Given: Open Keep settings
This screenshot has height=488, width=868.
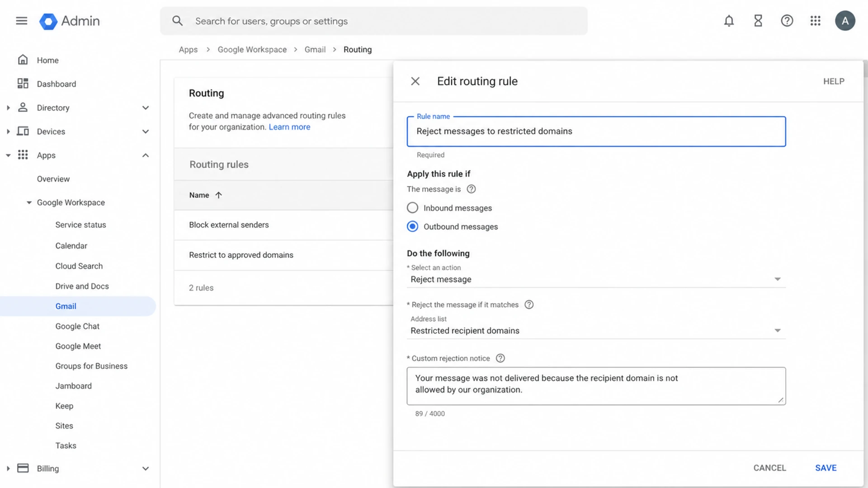Looking at the screenshot, I should pos(64,406).
